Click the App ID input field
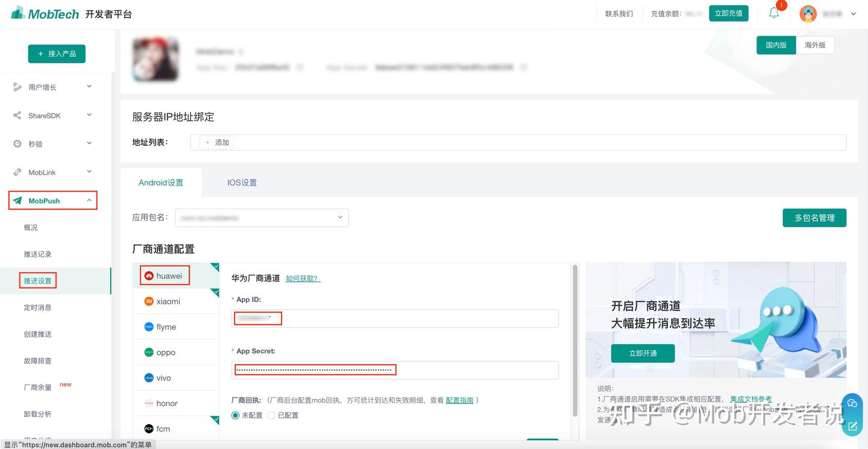Screen dimensions: 868x449 click(395, 318)
